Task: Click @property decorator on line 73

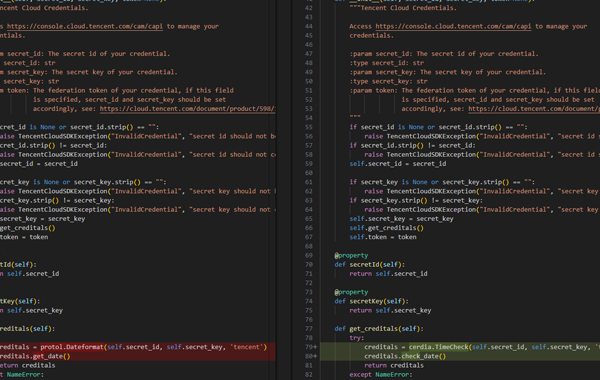Action: point(351,292)
